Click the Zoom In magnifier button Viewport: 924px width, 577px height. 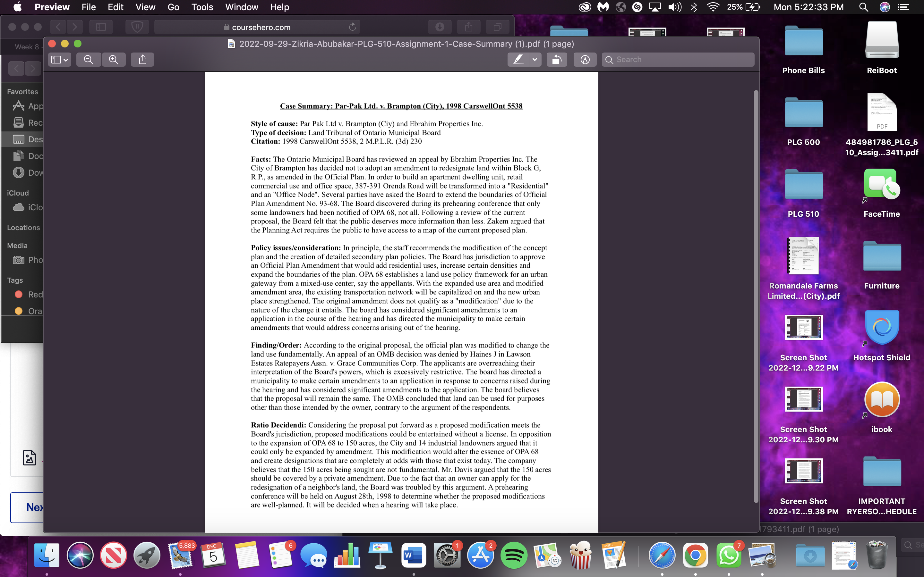[x=113, y=60]
